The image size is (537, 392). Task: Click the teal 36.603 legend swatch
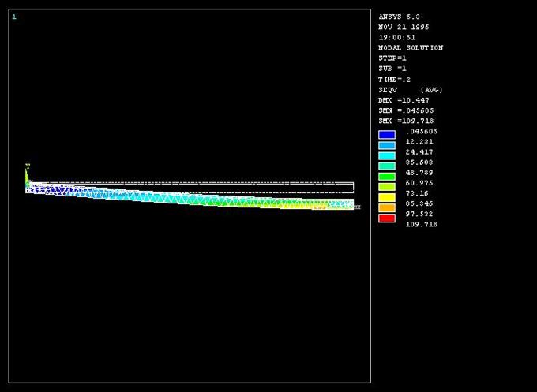pyautogui.click(x=387, y=166)
